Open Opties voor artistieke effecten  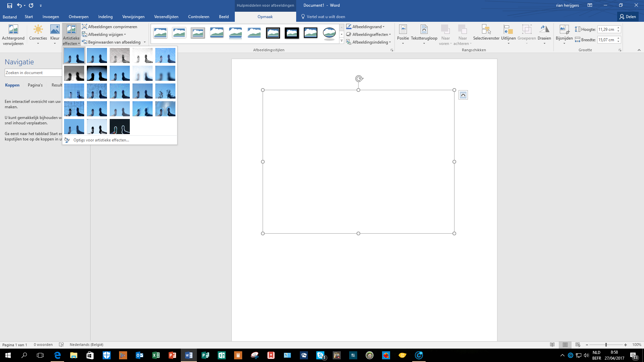[x=101, y=140]
